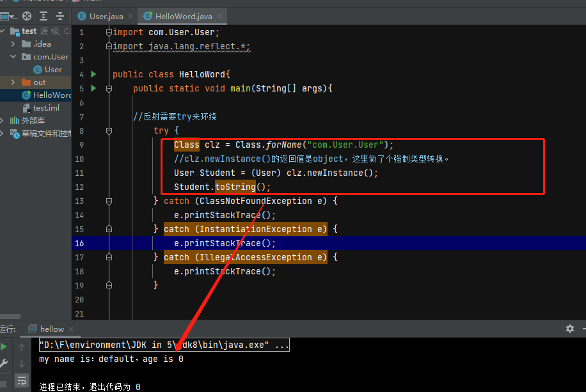The width and height of the screenshot is (586, 392).
Task: Click the locate/select opened file target icon
Action: pyautogui.click(x=27, y=16)
